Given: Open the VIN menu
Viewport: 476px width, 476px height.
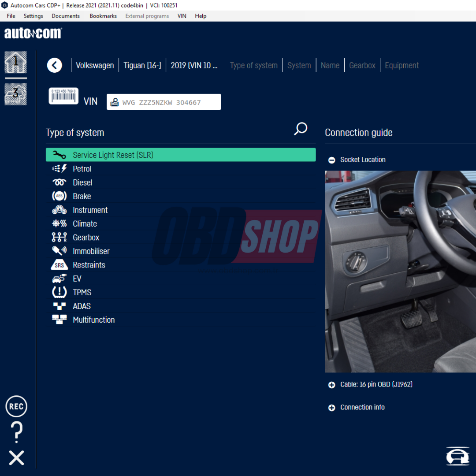Looking at the screenshot, I should 182,16.
